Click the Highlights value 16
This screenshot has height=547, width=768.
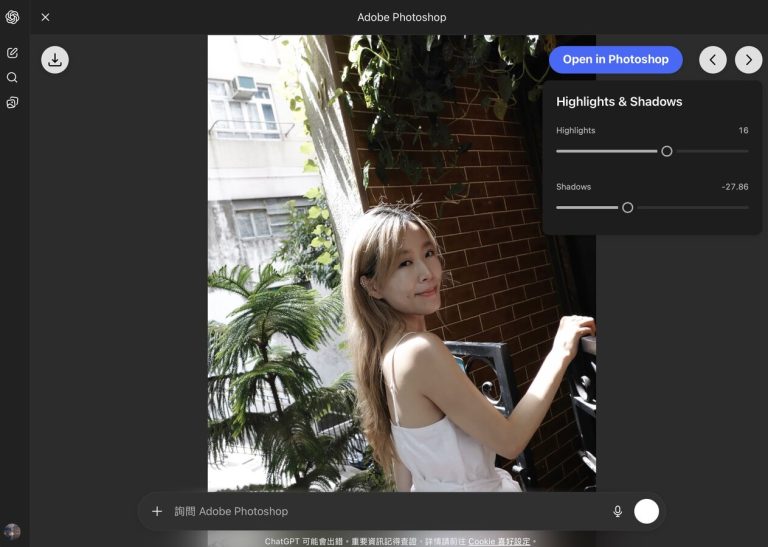click(x=743, y=131)
